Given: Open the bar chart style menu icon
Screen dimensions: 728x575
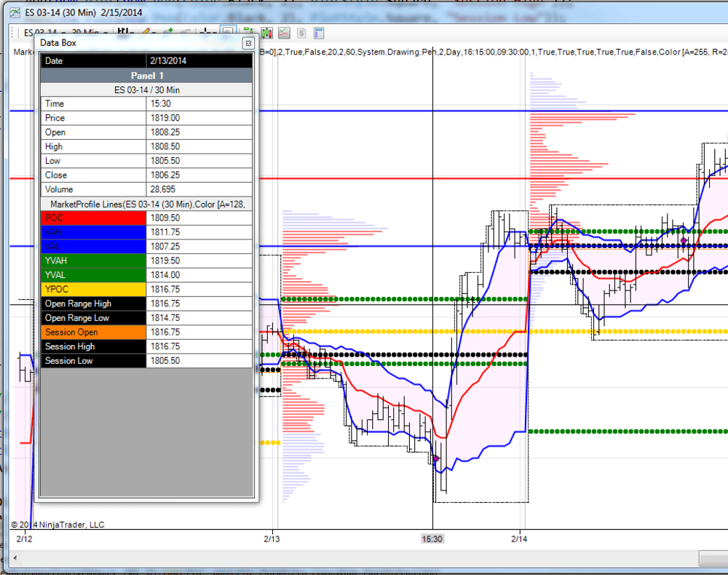Looking at the screenshot, I should (125, 33).
